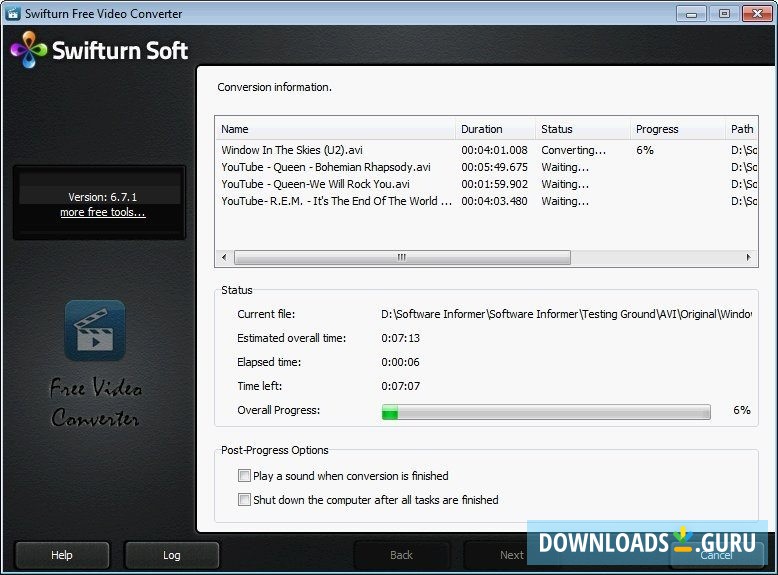This screenshot has height=575, width=778.
Task: Click time left value 0:07:07
Action: point(400,386)
